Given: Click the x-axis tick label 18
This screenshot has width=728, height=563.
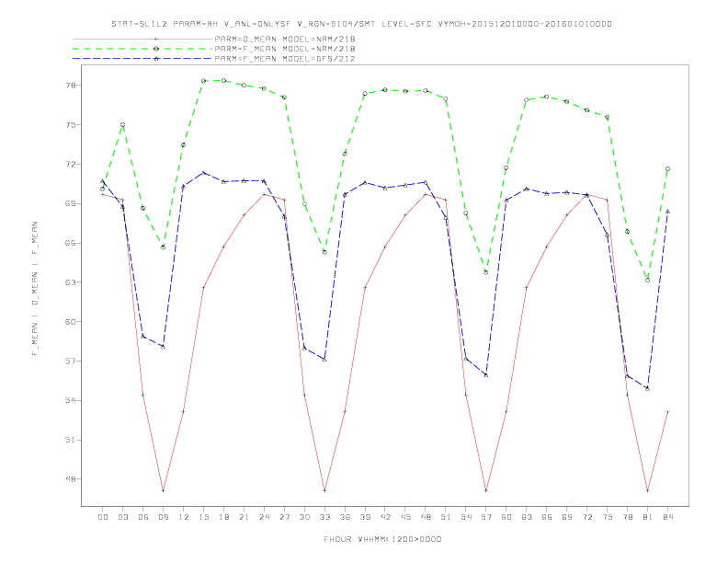Looking at the screenshot, I should [223, 517].
